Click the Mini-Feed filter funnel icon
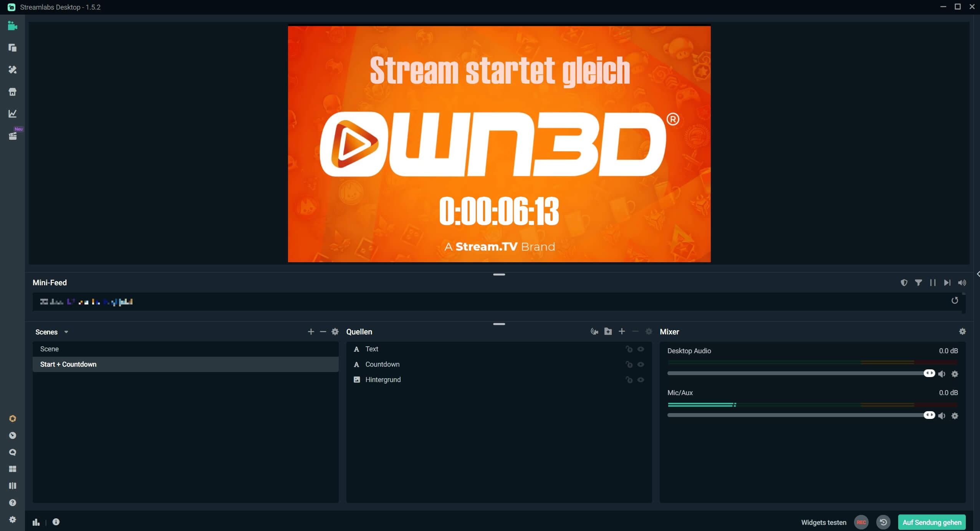This screenshot has height=531, width=980. click(918, 283)
